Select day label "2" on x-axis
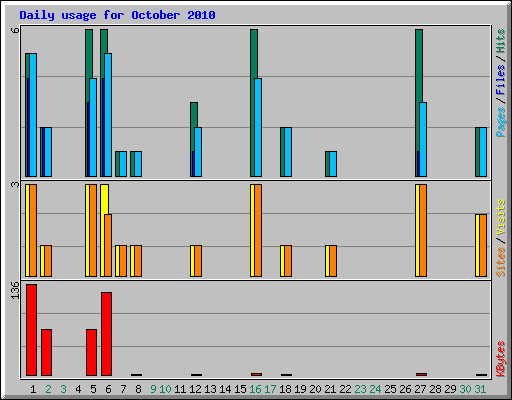The image size is (512, 400). (48, 389)
